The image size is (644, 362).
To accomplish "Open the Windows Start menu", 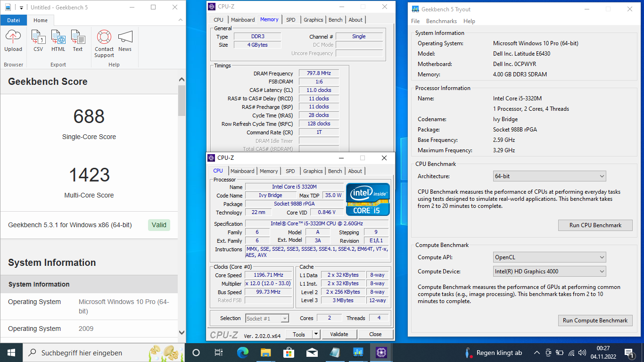I will [x=11, y=353].
